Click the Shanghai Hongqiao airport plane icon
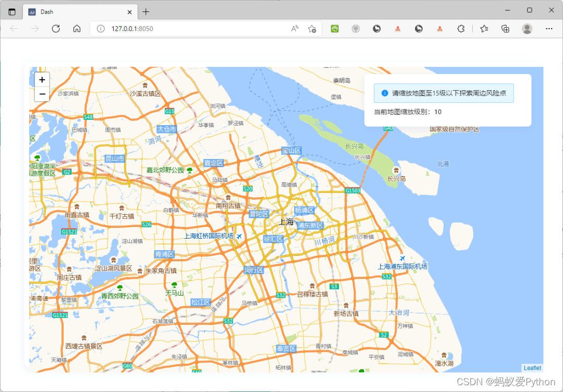This screenshot has width=563, height=392. pos(239,236)
